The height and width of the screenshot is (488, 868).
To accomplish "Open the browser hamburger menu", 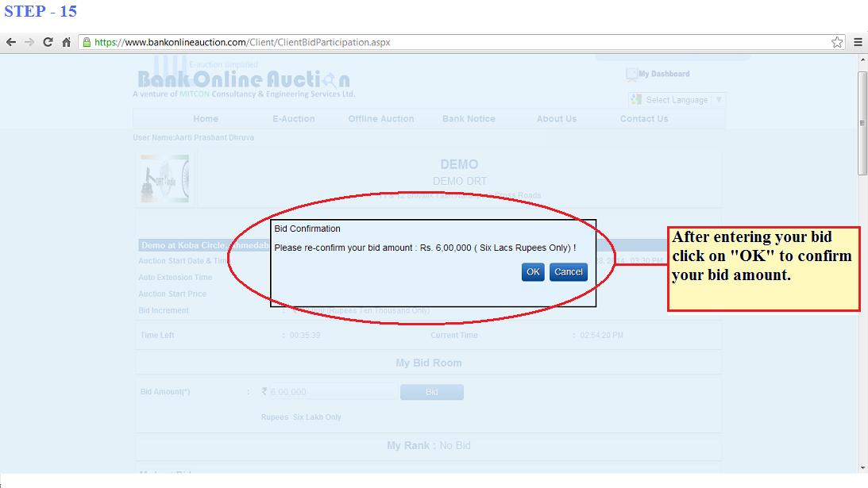I will pyautogui.click(x=858, y=42).
